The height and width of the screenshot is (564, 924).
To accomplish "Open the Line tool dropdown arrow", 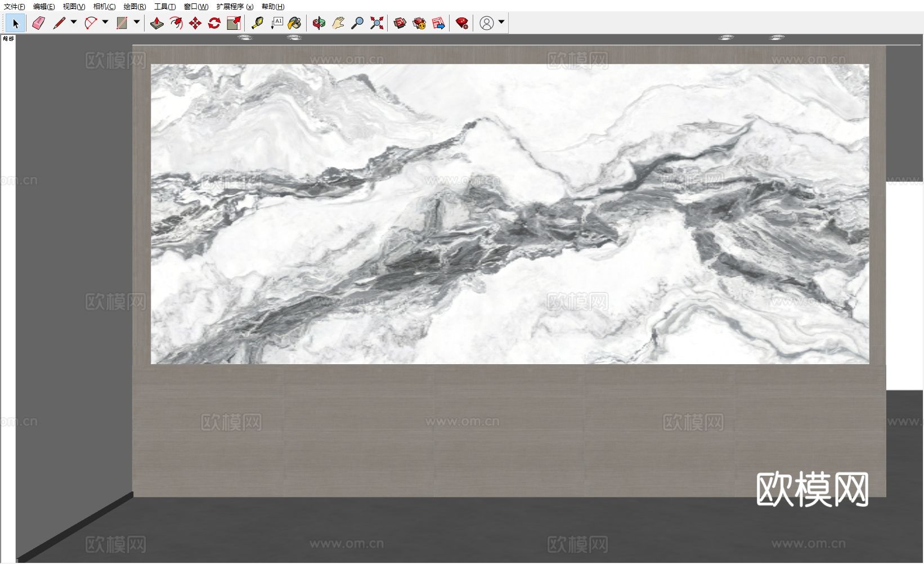I will pos(74,23).
